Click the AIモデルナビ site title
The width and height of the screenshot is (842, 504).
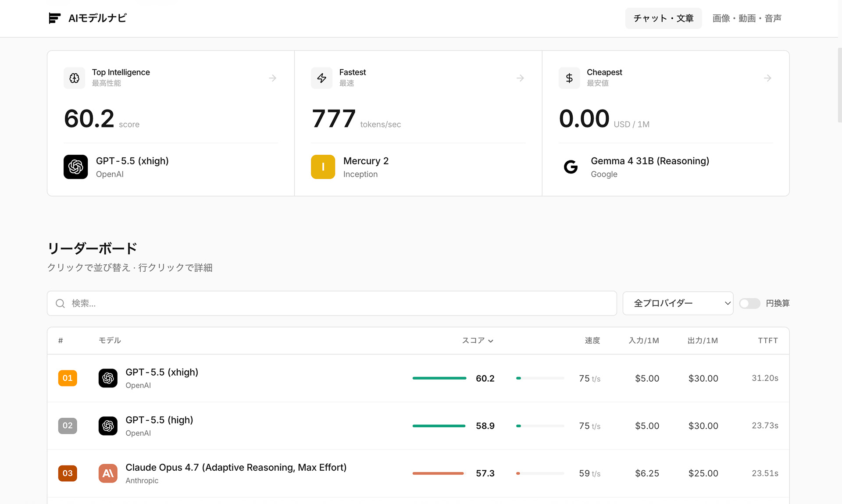(97, 18)
